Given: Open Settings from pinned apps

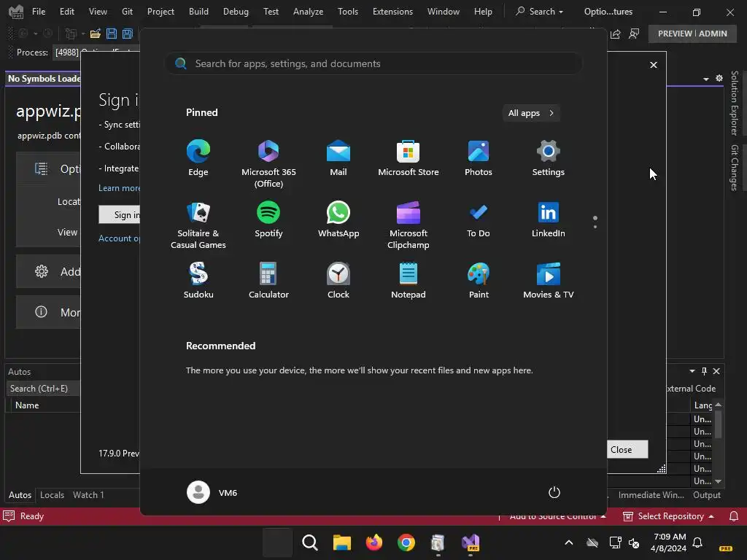Looking at the screenshot, I should tap(549, 158).
